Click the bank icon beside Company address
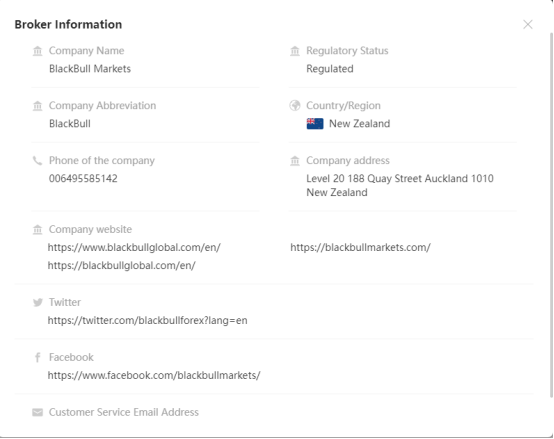The width and height of the screenshot is (554, 439). coord(295,161)
